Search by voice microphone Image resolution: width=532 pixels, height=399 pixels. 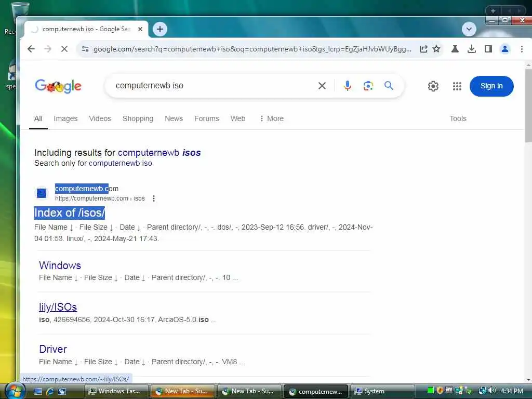pos(347,86)
